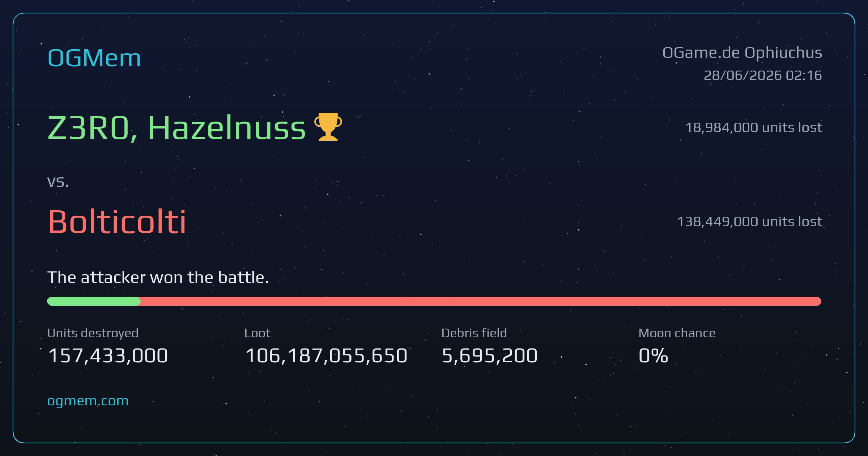Click the 18,984,000 units lost text

[754, 127]
